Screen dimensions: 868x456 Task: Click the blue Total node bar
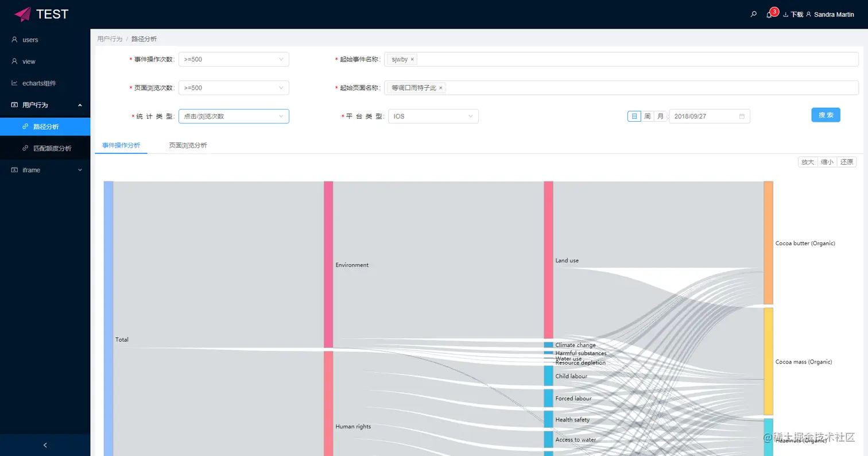coord(108,319)
